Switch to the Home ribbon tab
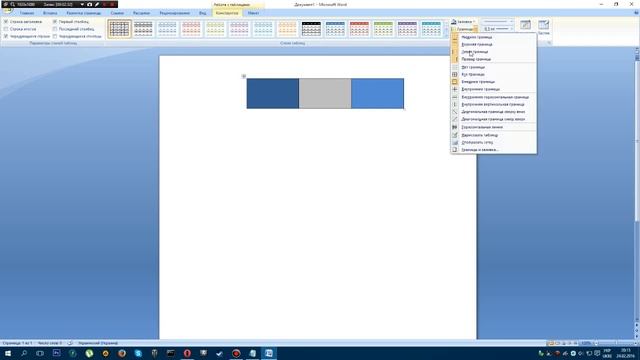Image resolution: width=640 pixels, height=360 pixels. click(x=27, y=13)
